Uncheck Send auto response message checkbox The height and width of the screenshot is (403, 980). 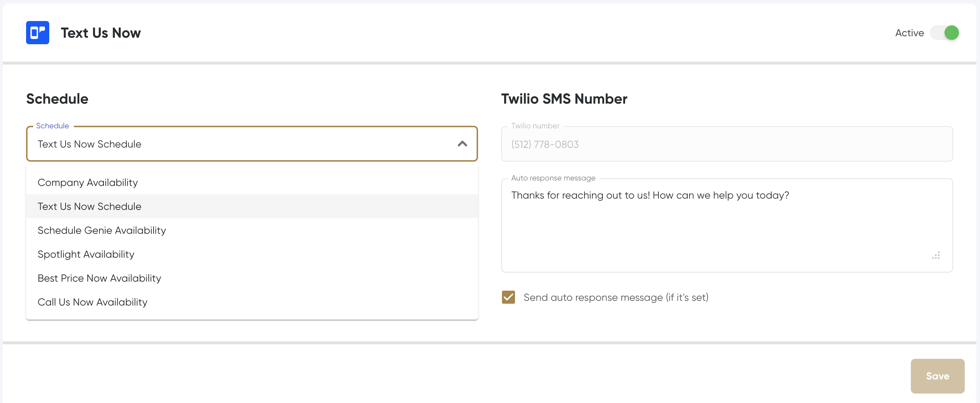coord(508,297)
